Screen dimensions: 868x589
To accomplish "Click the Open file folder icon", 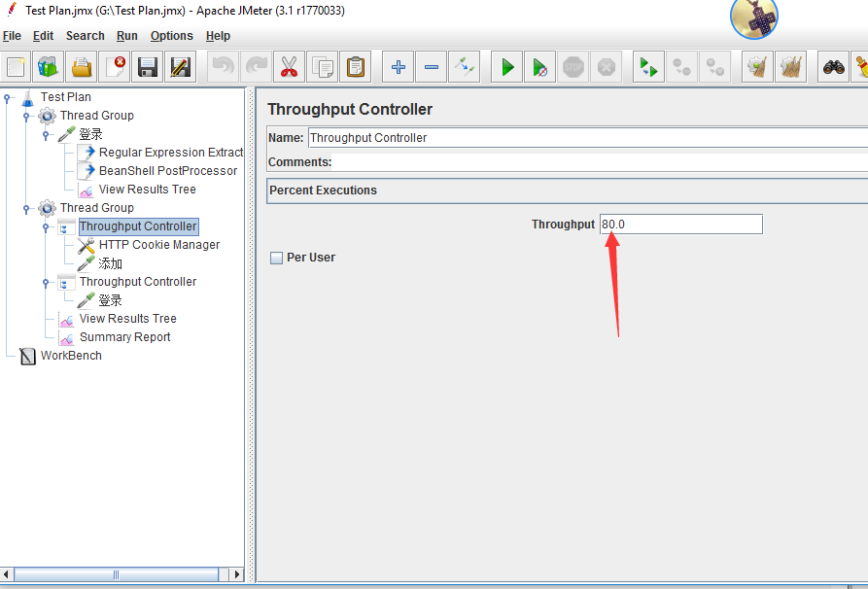I will click(x=82, y=67).
